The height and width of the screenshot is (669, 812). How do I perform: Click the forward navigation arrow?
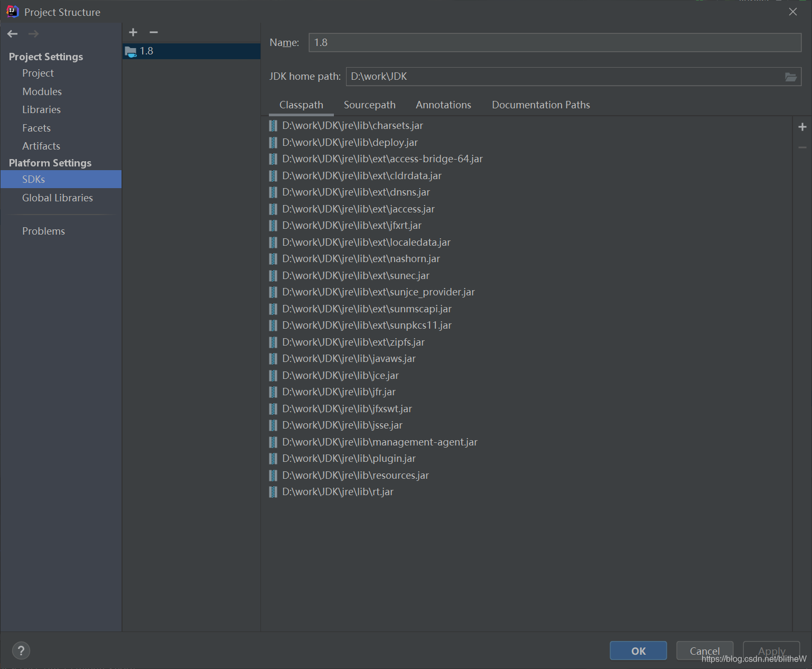33,34
